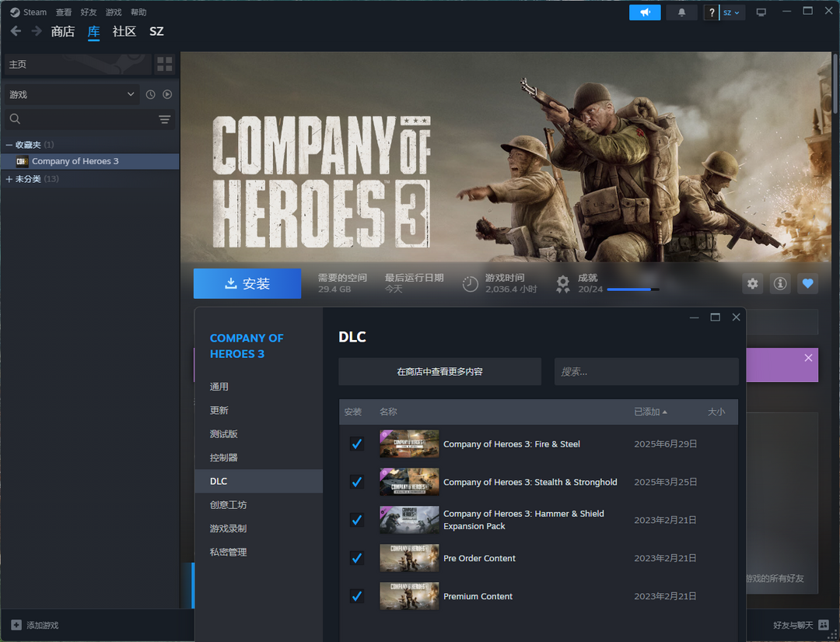
Task: Open the SZ account dropdown
Action: tap(731, 12)
